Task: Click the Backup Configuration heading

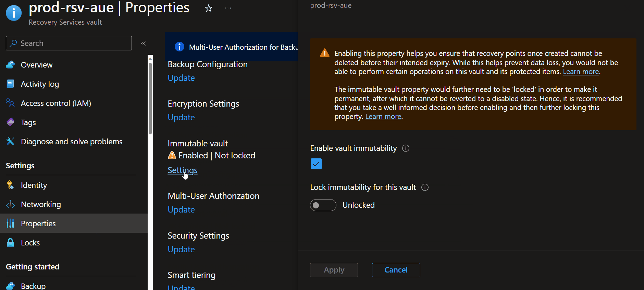Action: click(208, 64)
